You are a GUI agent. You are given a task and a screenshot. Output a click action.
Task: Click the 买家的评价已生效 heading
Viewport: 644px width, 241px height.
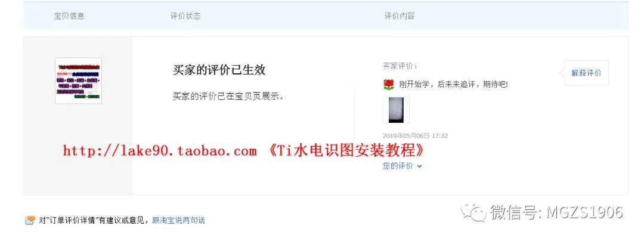219,70
